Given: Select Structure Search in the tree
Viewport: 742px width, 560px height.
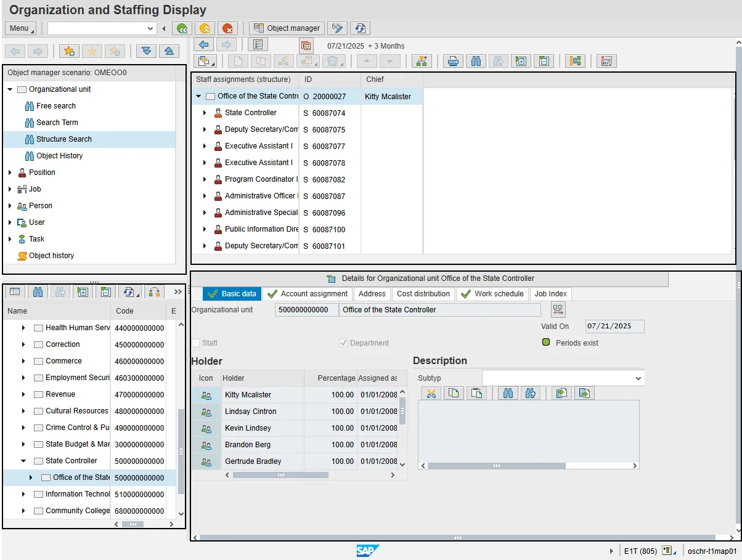Looking at the screenshot, I should (x=63, y=139).
